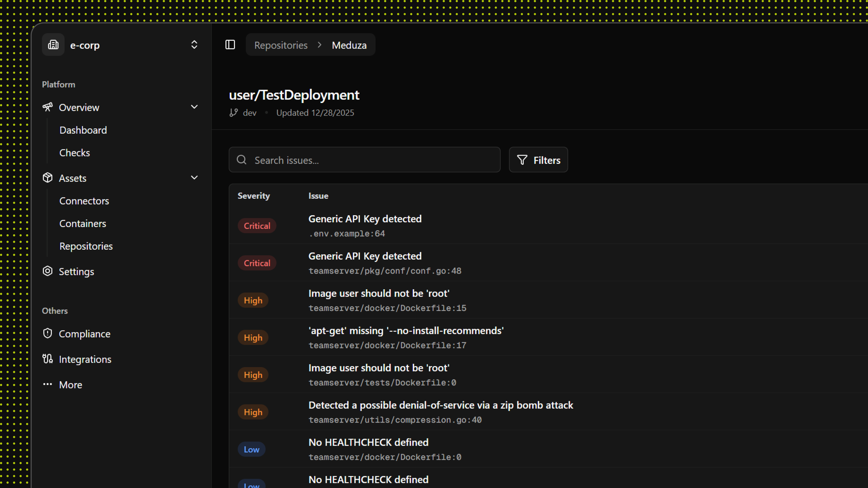Toggle the sidebar panel icon
This screenshot has width=868, height=488.
[x=230, y=44]
